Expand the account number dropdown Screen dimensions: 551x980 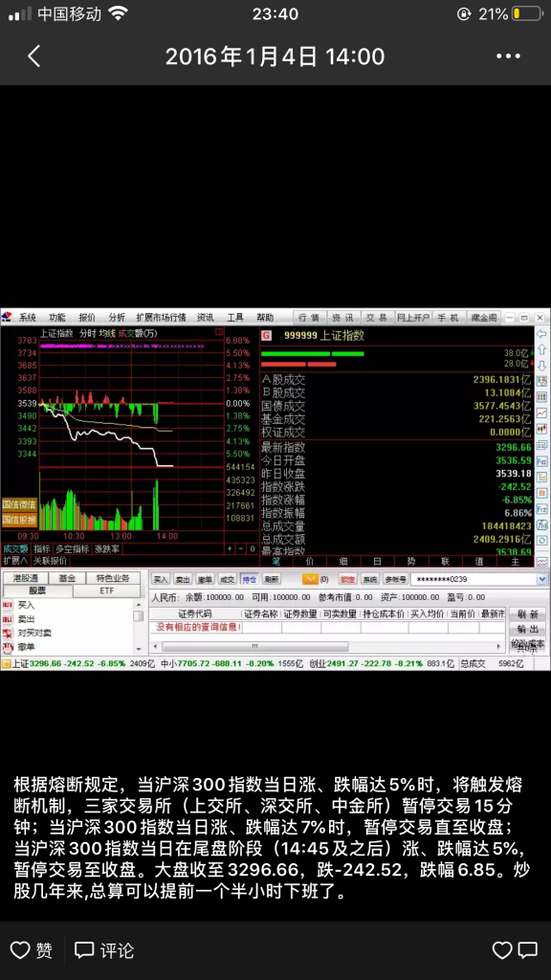click(x=541, y=579)
